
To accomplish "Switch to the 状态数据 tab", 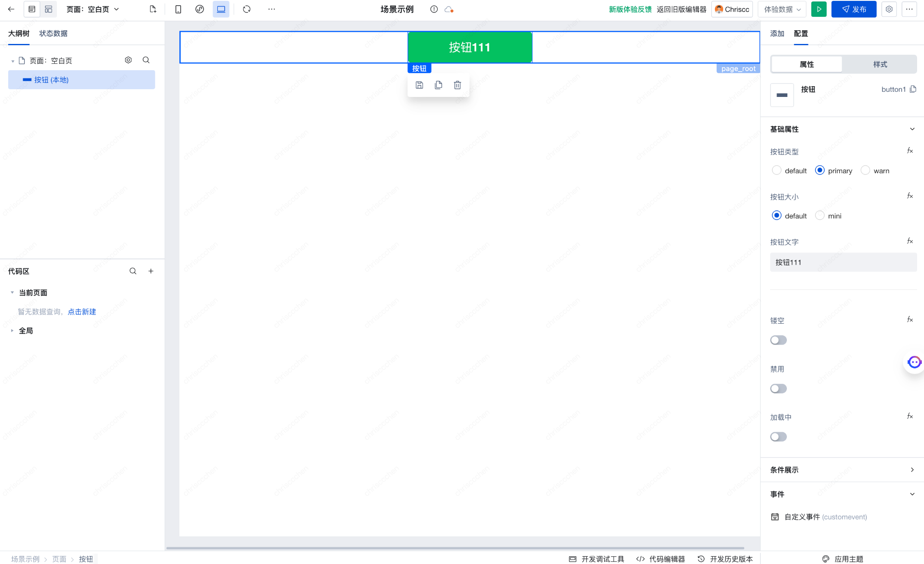I will point(53,34).
